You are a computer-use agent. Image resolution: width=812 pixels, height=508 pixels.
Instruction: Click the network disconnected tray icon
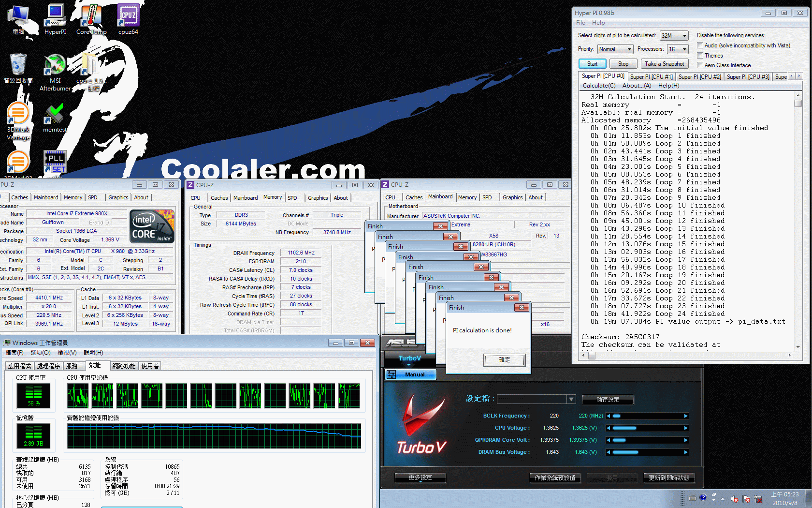tap(758, 499)
